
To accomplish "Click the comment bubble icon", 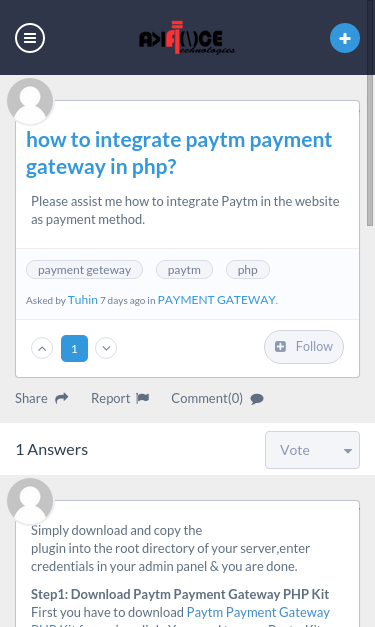I will coord(257,399).
